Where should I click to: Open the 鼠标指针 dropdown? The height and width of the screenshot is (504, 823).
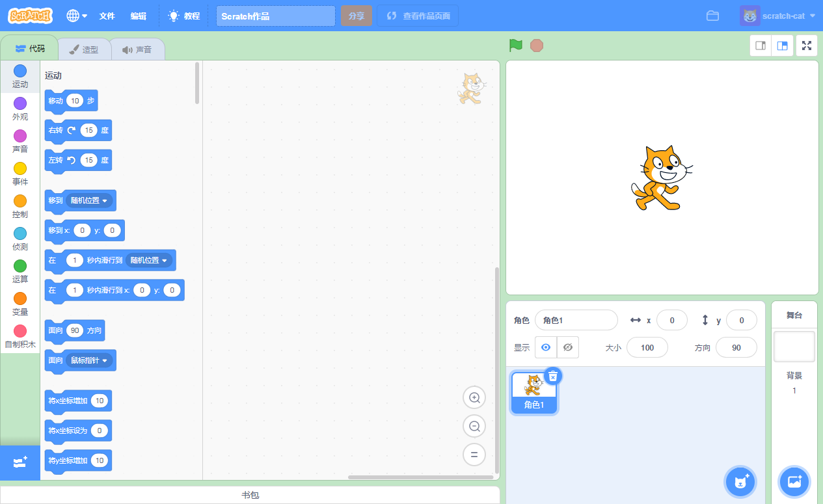(x=89, y=360)
